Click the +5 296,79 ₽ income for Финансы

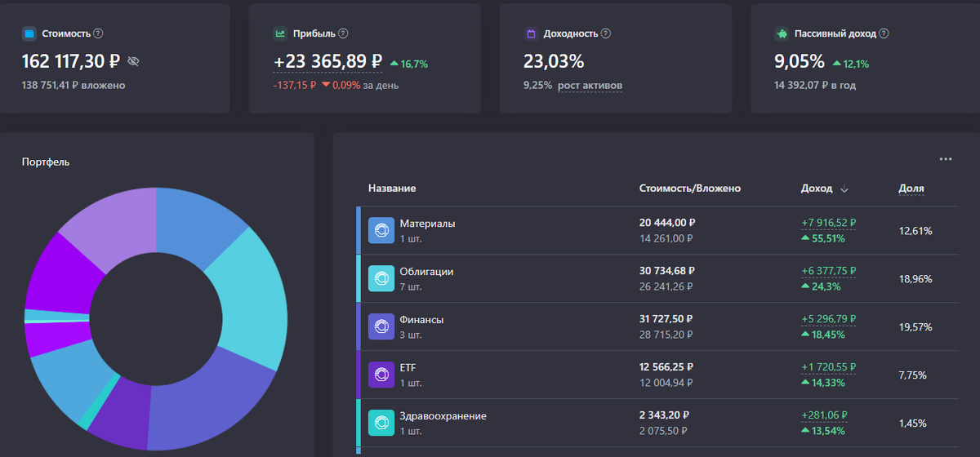pos(829,319)
